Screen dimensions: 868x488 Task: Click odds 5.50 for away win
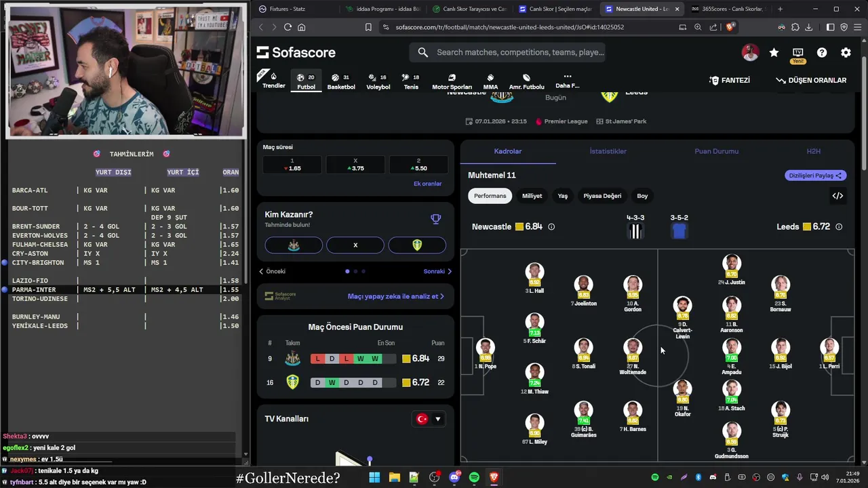click(418, 165)
